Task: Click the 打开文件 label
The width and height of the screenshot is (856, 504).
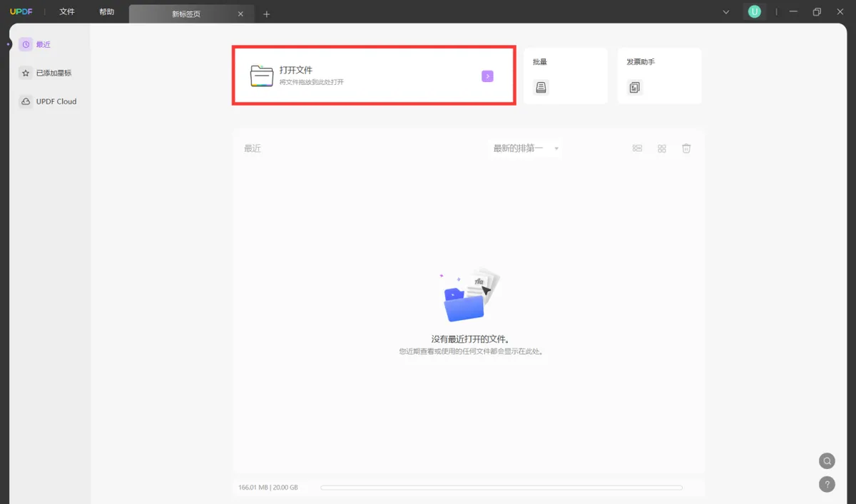Action: click(296, 70)
